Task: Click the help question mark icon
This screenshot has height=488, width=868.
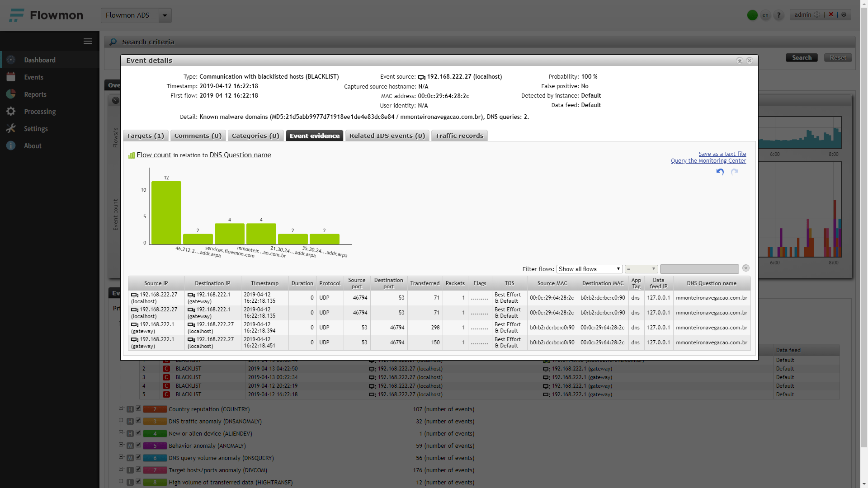Action: (x=778, y=15)
